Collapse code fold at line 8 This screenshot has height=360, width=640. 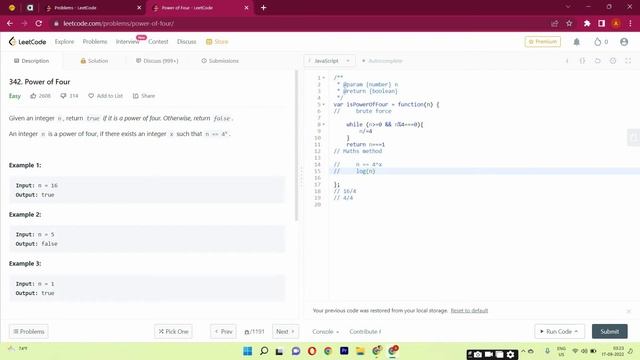(x=324, y=124)
